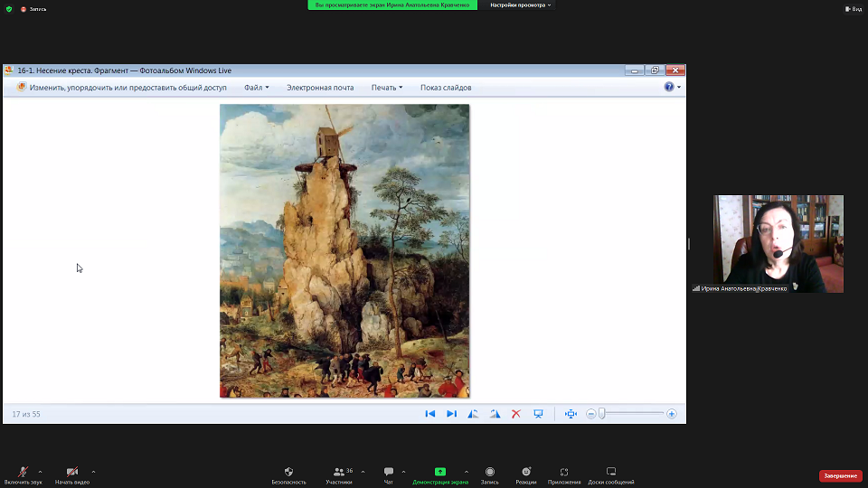Rotate image counterclockwise

point(473,414)
